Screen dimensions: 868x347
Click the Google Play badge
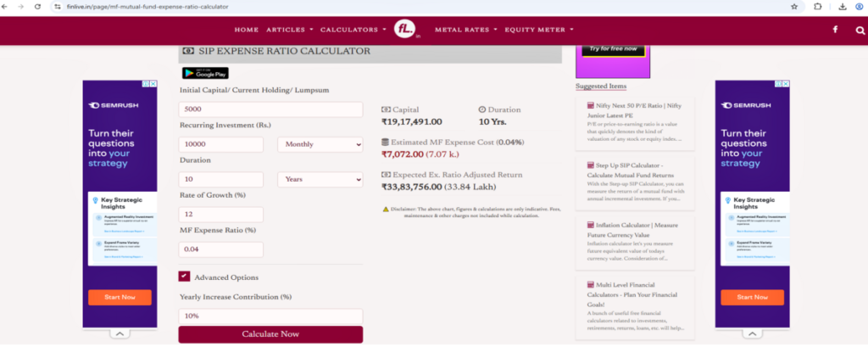tap(205, 73)
